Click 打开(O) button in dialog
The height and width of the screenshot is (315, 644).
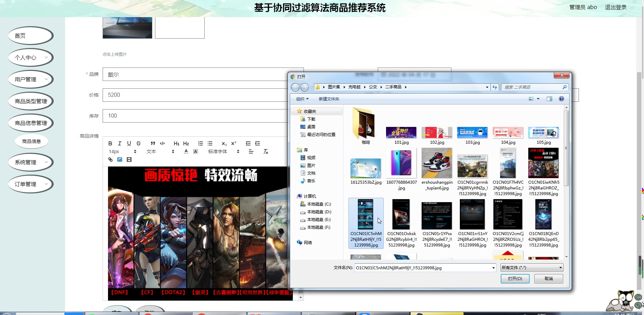click(515, 279)
